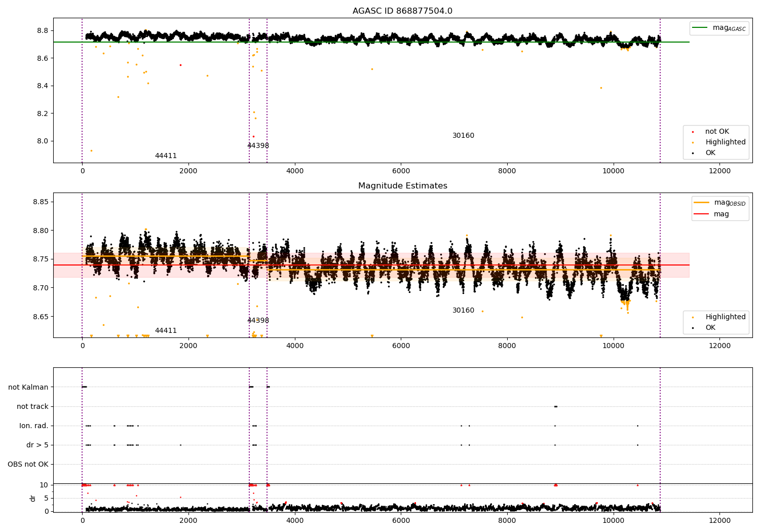This screenshot has width=760, height=532.
Task: Click the "Ion. rad." row label
Action: point(34,426)
